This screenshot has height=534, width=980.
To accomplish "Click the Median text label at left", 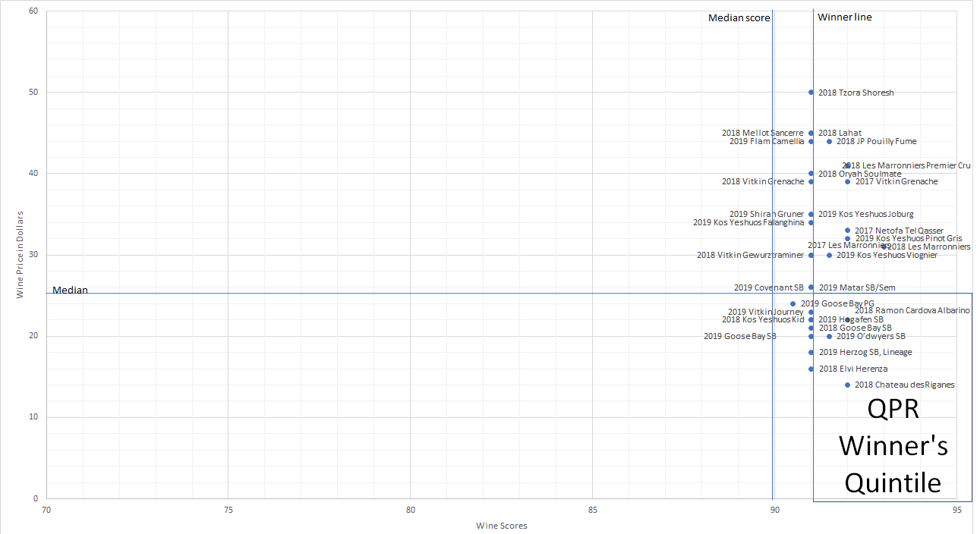I will [70, 291].
